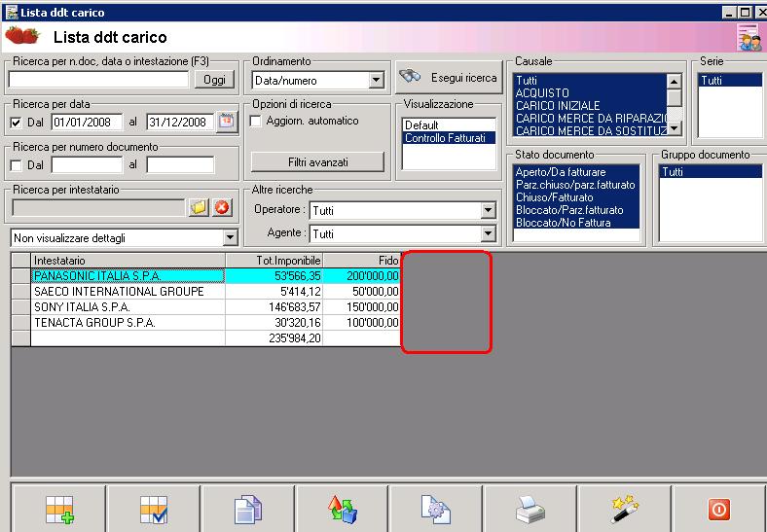Image resolution: width=767 pixels, height=532 pixels.
Task: Open the Agente dropdown
Action: click(x=488, y=233)
